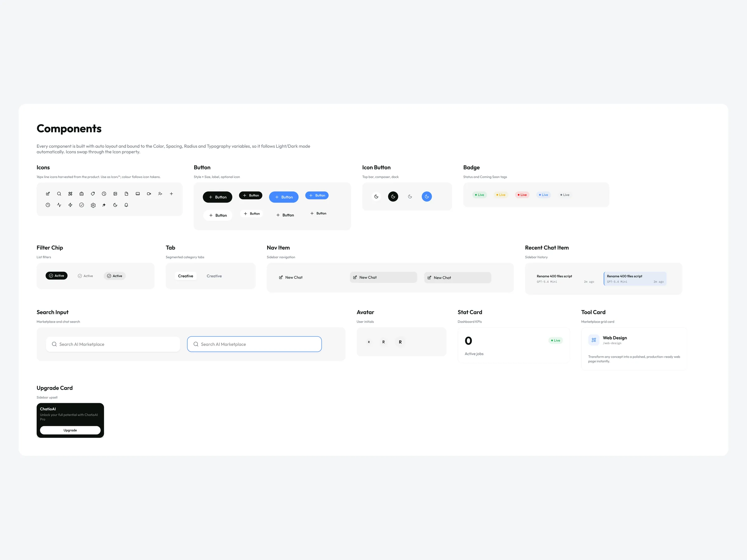Select the lightning bolt icon

coord(70,205)
